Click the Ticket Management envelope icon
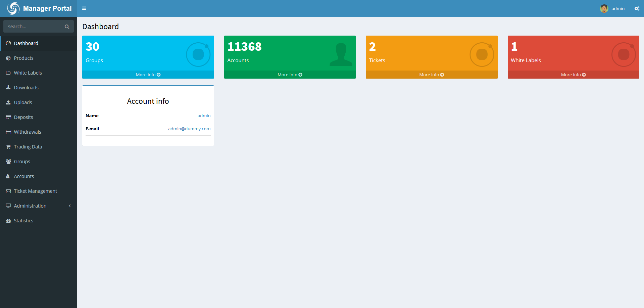The height and width of the screenshot is (308, 644). [x=8, y=191]
